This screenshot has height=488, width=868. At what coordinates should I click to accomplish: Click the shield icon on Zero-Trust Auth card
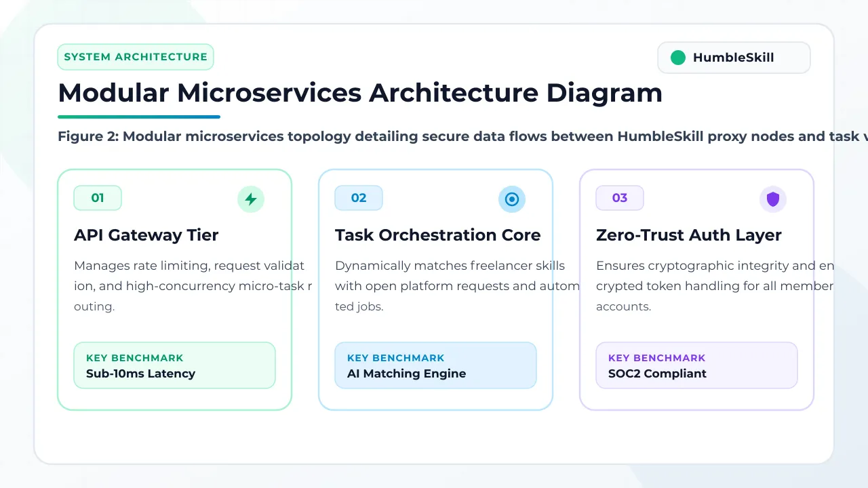(x=773, y=199)
